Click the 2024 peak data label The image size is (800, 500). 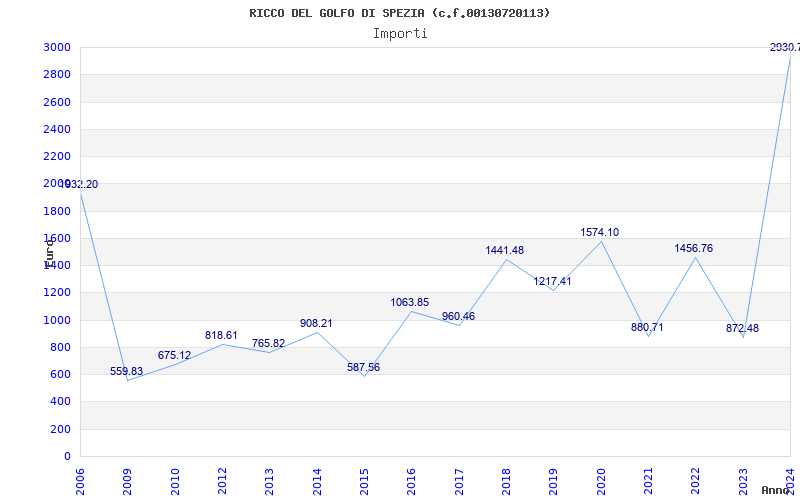coord(785,47)
